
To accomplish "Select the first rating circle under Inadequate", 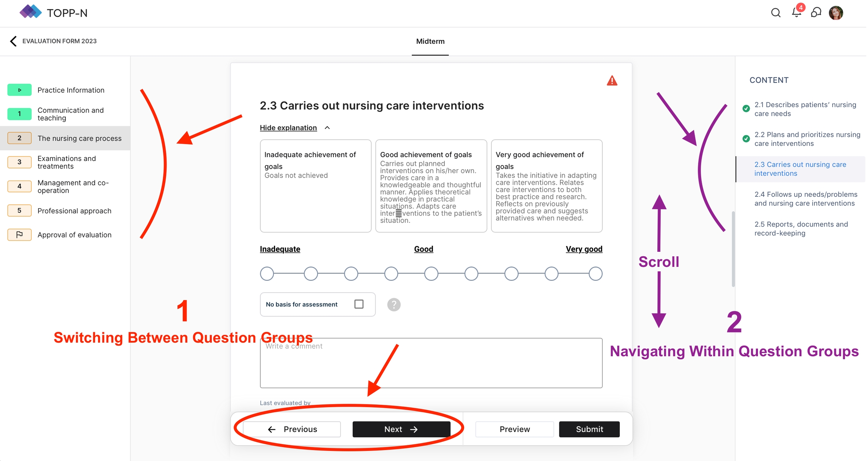I will 267,274.
